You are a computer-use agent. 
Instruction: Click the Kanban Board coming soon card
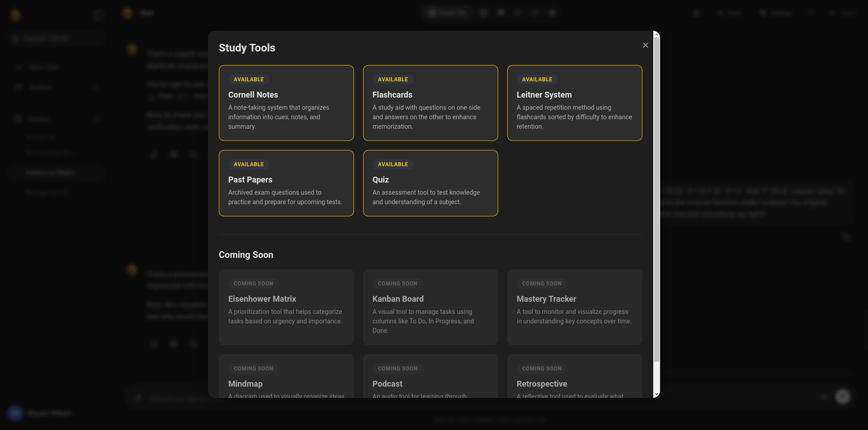click(430, 307)
